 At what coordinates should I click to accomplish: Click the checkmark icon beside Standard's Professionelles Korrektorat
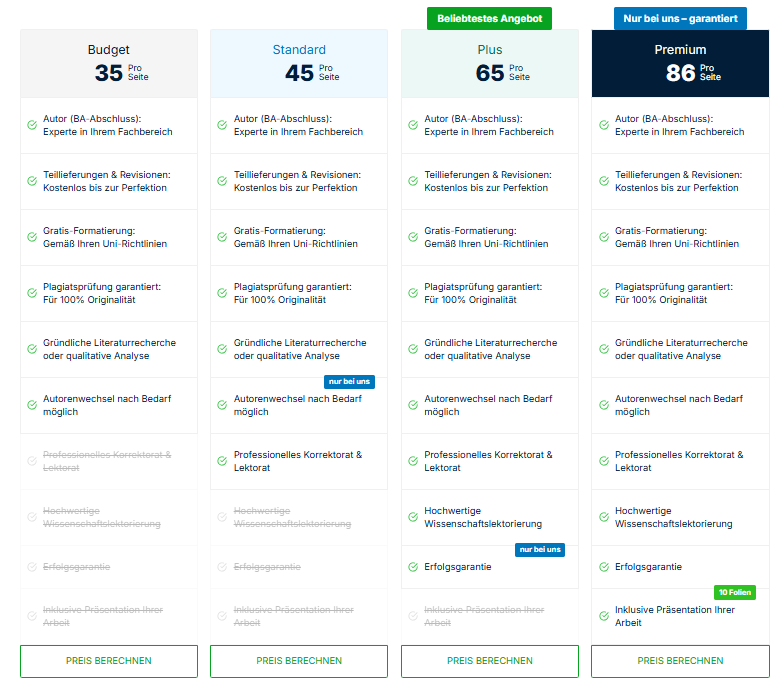222,461
